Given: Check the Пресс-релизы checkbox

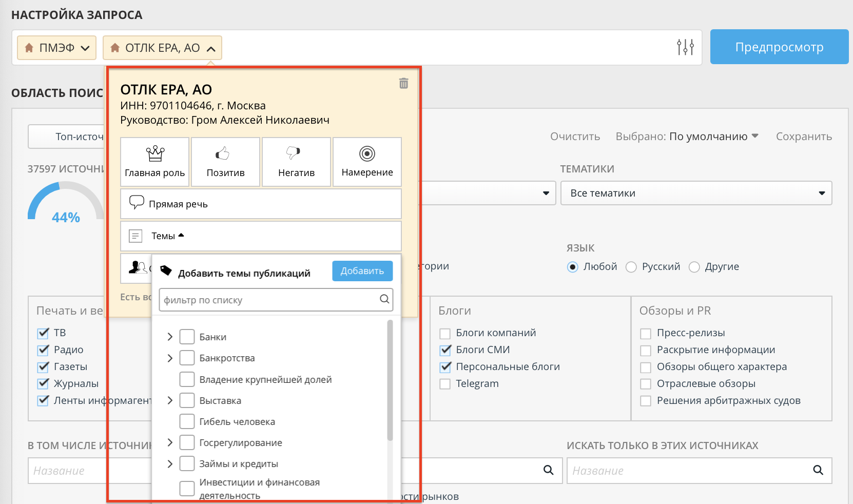Looking at the screenshot, I should [x=646, y=334].
